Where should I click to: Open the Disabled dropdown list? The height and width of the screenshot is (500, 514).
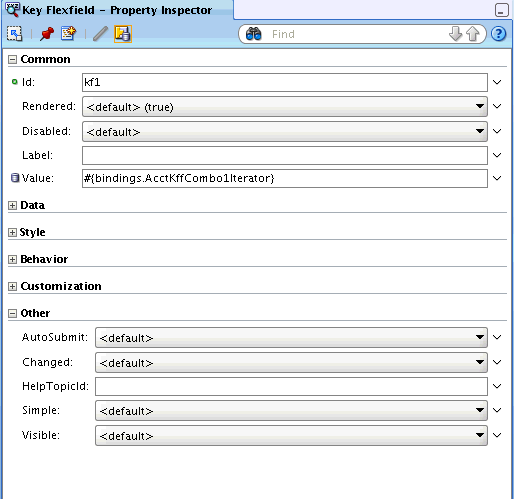(x=285, y=132)
